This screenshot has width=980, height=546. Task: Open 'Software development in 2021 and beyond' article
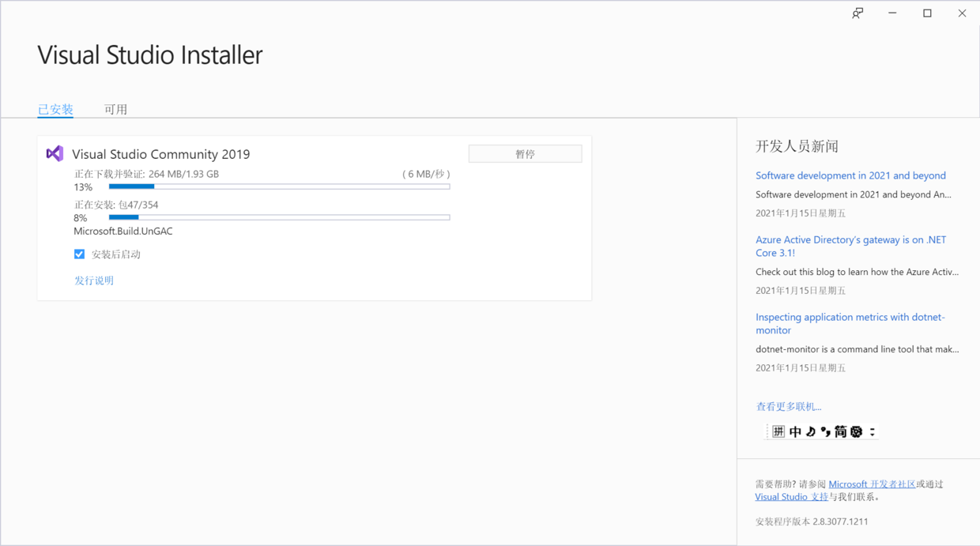(850, 175)
